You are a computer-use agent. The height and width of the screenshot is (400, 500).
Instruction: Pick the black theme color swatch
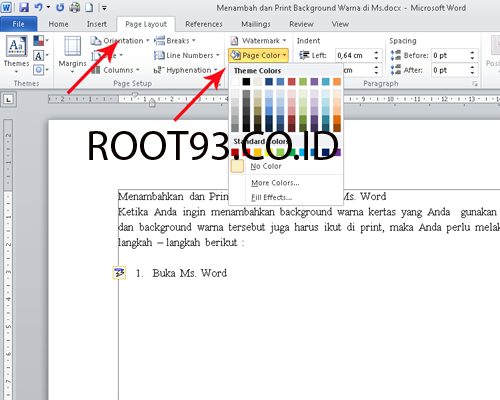(x=246, y=82)
